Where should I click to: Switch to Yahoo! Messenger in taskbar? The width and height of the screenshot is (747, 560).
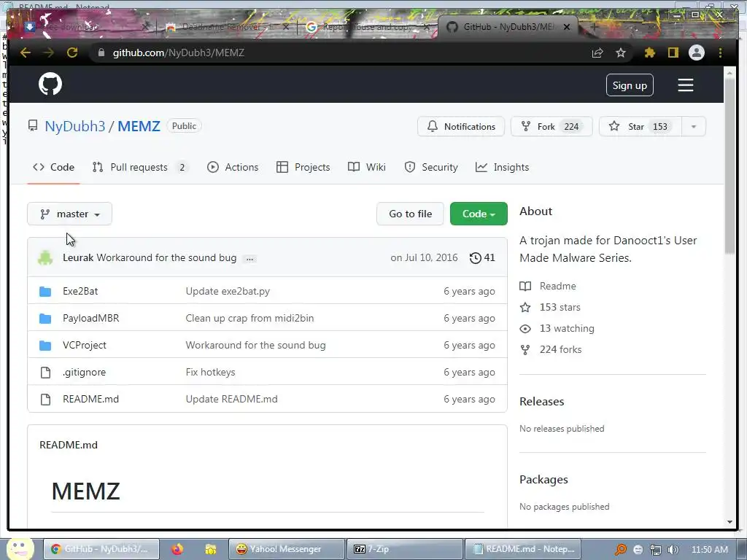(286, 549)
